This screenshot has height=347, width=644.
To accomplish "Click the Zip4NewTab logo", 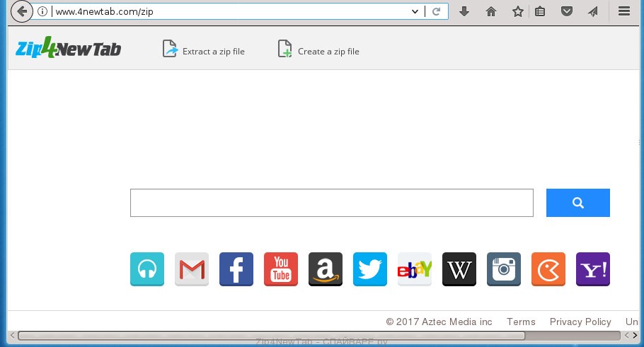I will (x=68, y=47).
